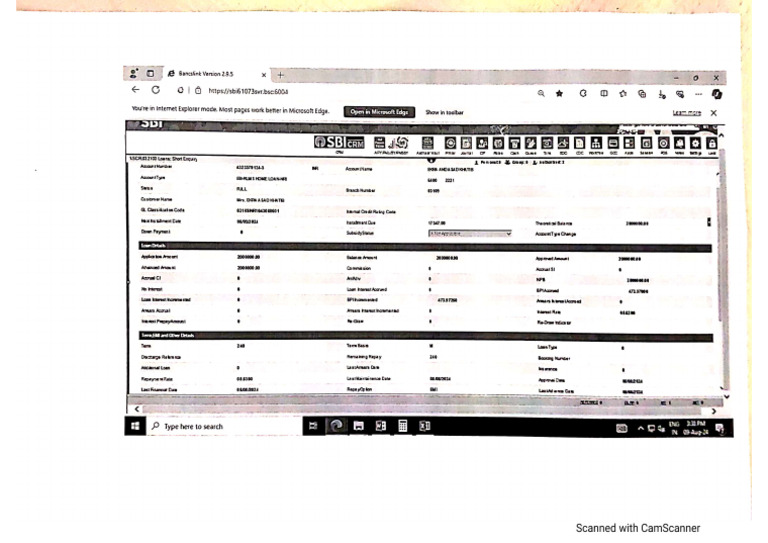Open the Copilot sidebar icon
The width and height of the screenshot is (768, 543).
pos(717,94)
